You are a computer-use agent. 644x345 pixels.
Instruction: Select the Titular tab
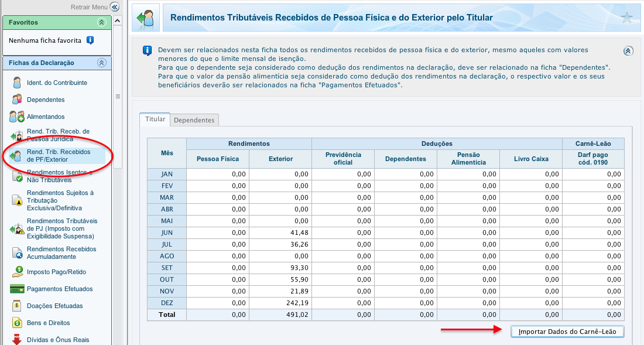tap(155, 119)
